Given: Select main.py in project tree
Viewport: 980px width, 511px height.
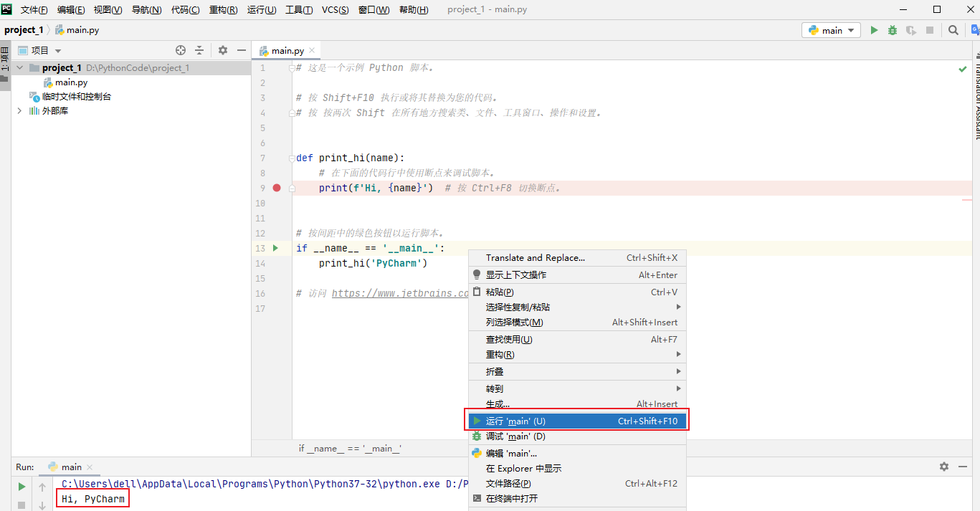Looking at the screenshot, I should coord(71,82).
